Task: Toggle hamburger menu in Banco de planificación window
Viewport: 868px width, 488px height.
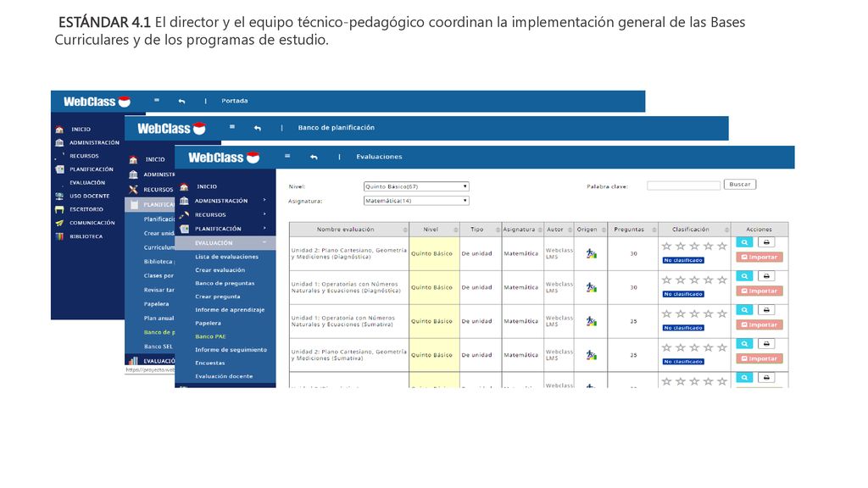Action: [x=232, y=127]
